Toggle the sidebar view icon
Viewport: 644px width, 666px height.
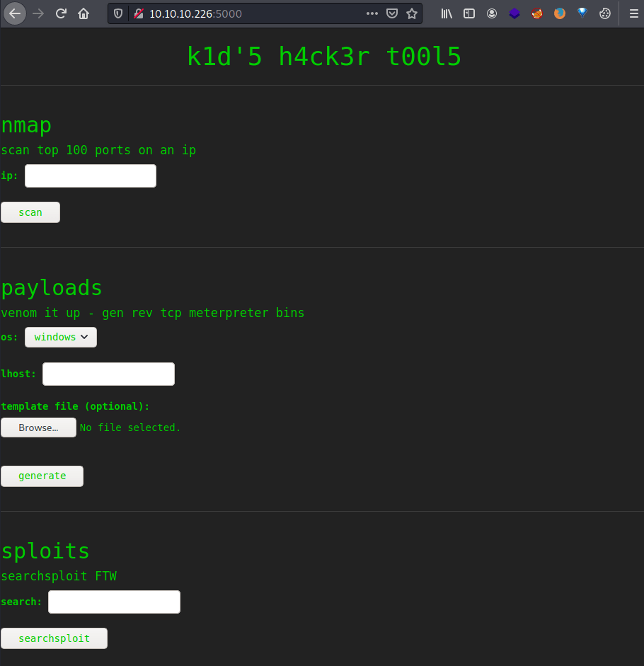pyautogui.click(x=469, y=13)
